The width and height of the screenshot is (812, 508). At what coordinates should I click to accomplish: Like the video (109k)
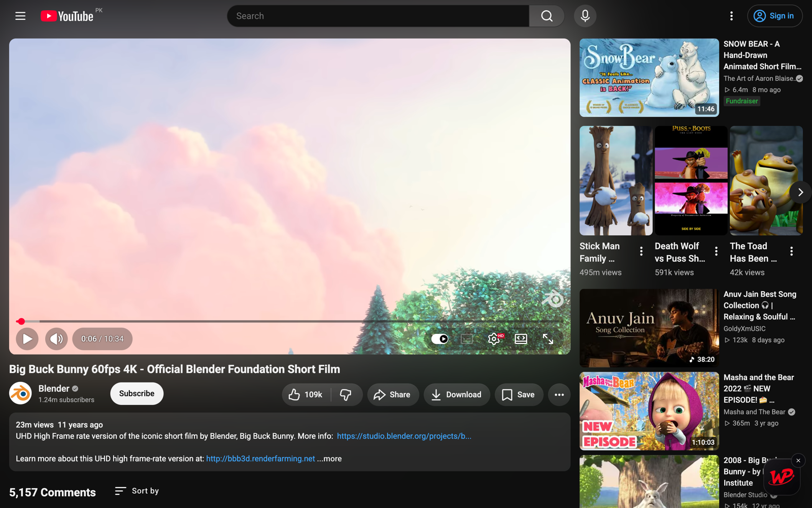pyautogui.click(x=306, y=395)
